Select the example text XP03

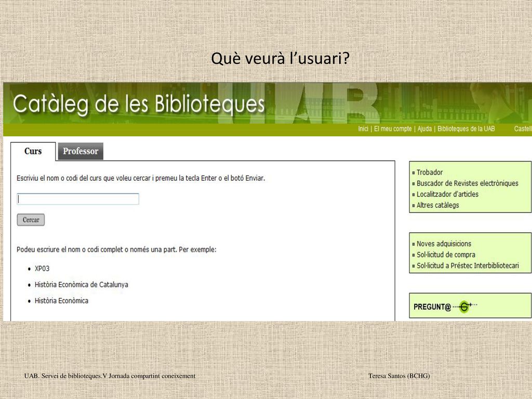(42, 269)
